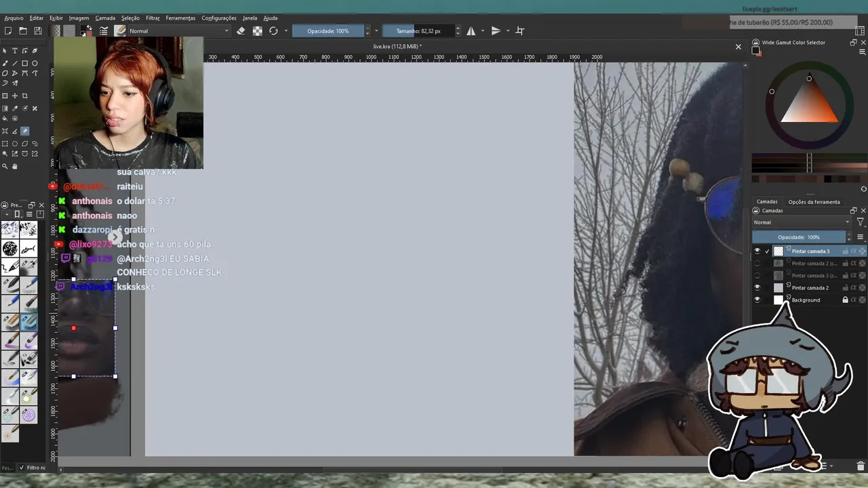Switch to Opções da ferramenta tab
The height and width of the screenshot is (488, 868).
pos(814,202)
